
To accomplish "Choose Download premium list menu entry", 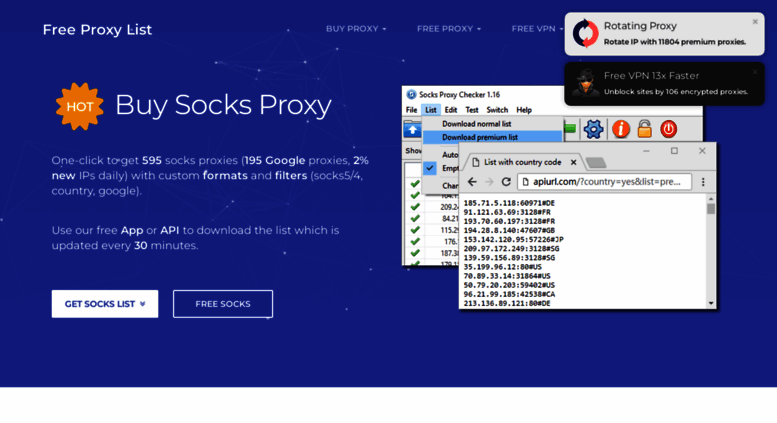I will [493, 137].
